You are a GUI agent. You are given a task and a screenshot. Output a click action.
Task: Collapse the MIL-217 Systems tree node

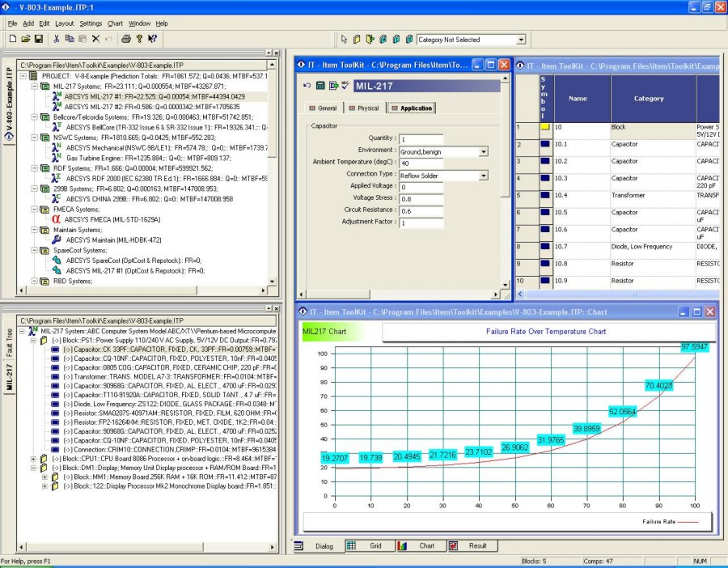click(34, 87)
